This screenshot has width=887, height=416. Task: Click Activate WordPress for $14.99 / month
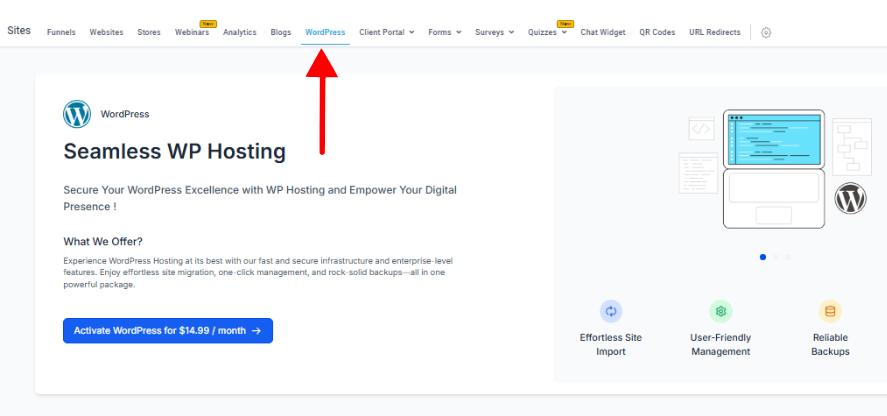[168, 331]
